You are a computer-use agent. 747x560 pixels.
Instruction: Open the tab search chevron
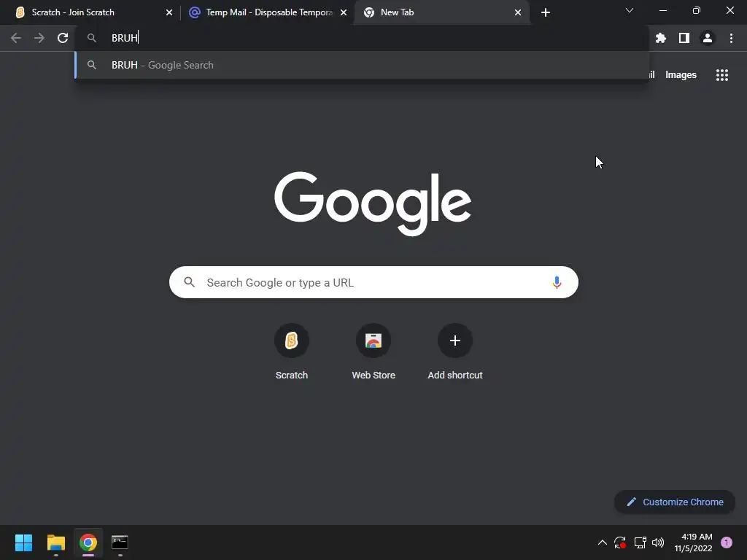(x=630, y=10)
